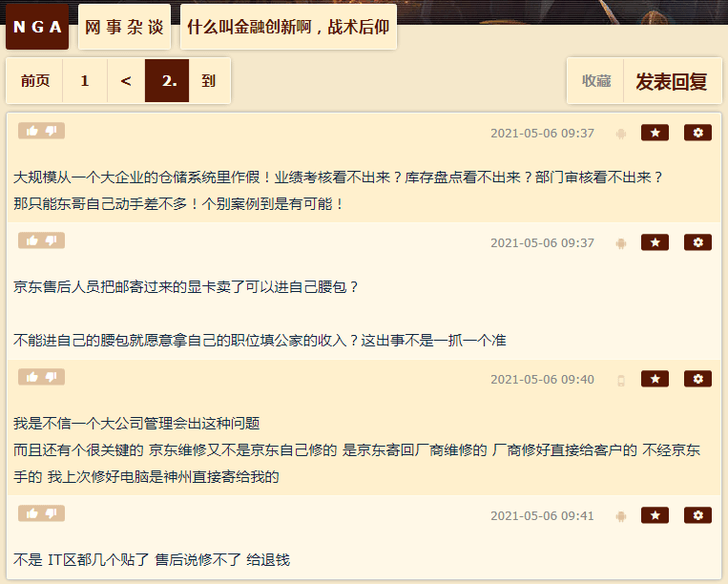The width and height of the screenshot is (728, 584).
Task: Upvote the first 09:37 post
Action: click(32, 131)
